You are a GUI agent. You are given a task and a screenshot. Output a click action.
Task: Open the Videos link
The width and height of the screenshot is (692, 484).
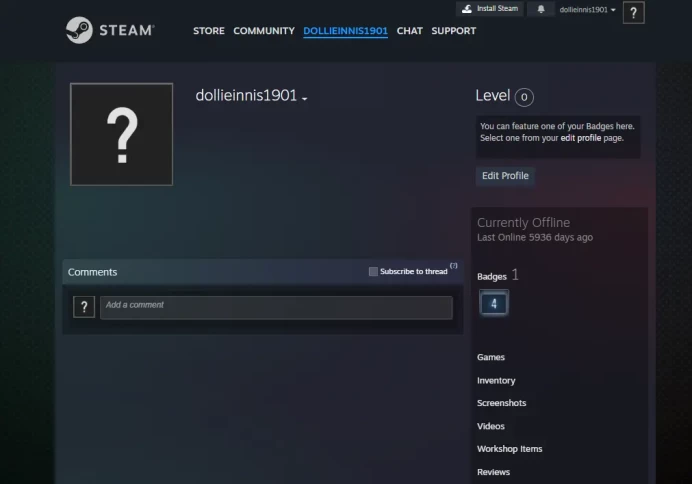click(491, 426)
